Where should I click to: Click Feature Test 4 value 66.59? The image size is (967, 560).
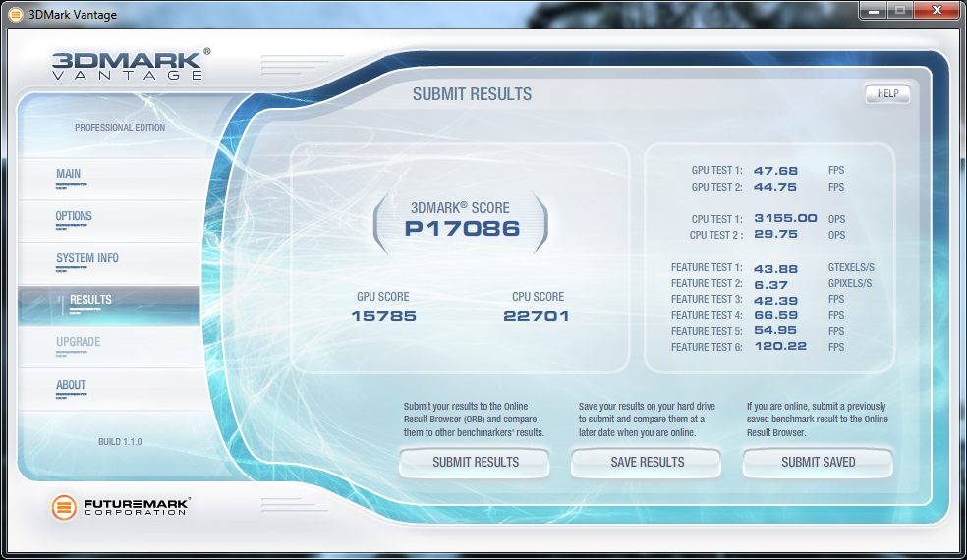(x=775, y=315)
